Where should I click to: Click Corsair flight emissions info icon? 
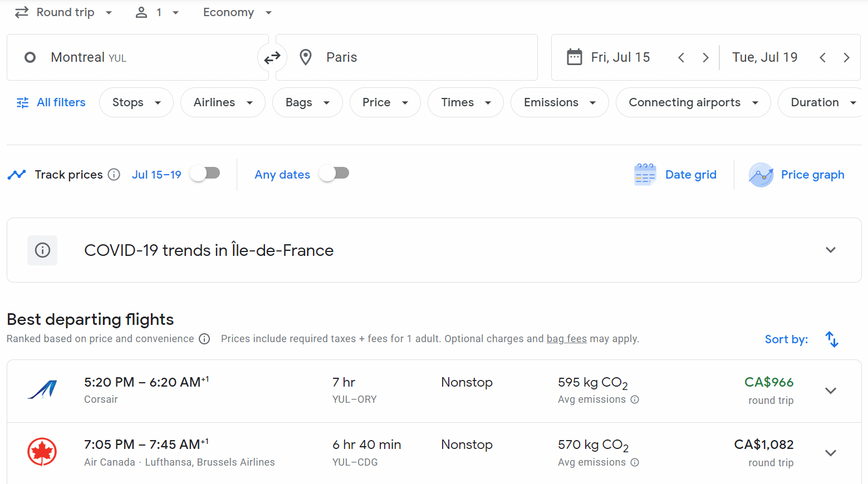coord(635,399)
